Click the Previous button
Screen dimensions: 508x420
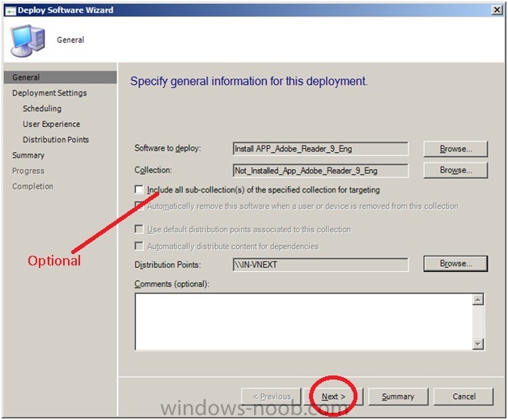271,397
